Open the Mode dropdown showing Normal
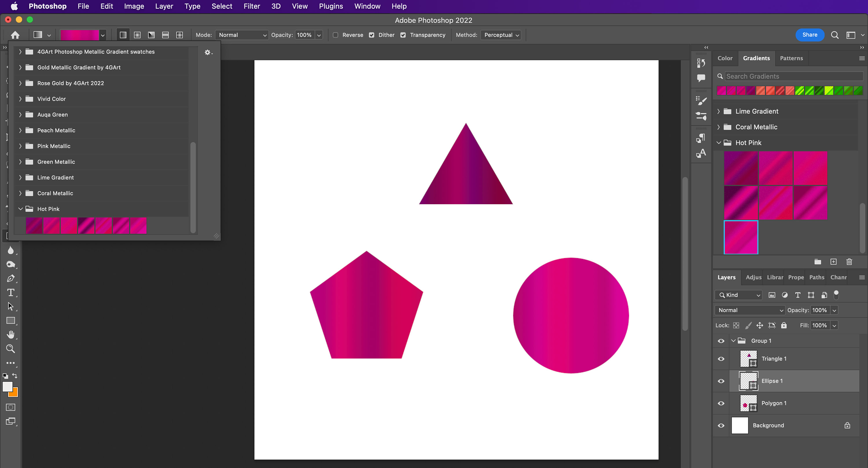 pyautogui.click(x=242, y=35)
